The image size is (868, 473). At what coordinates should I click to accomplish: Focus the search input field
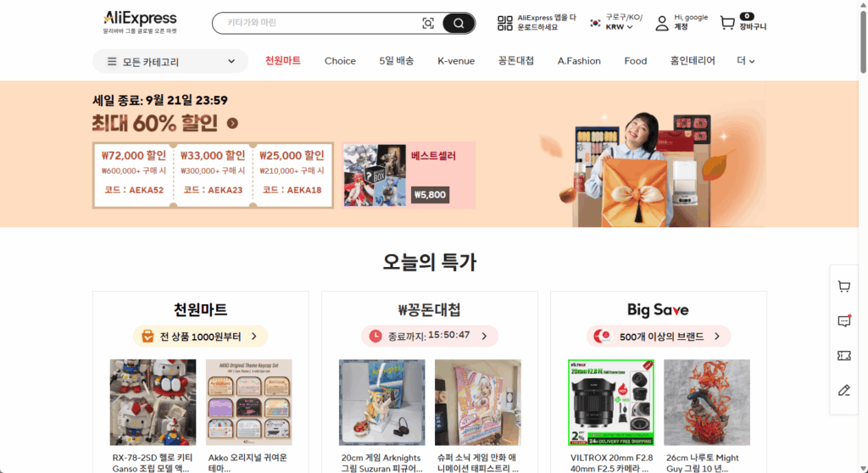pyautogui.click(x=322, y=23)
